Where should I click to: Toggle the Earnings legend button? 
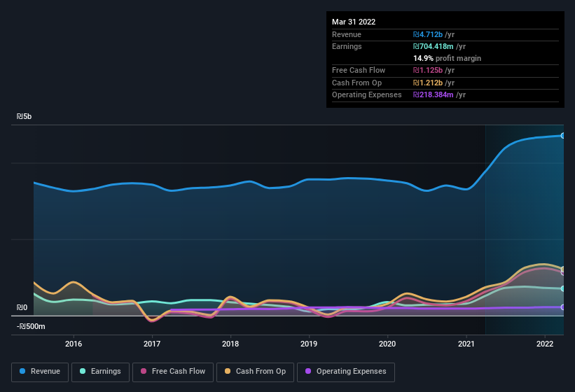point(100,372)
